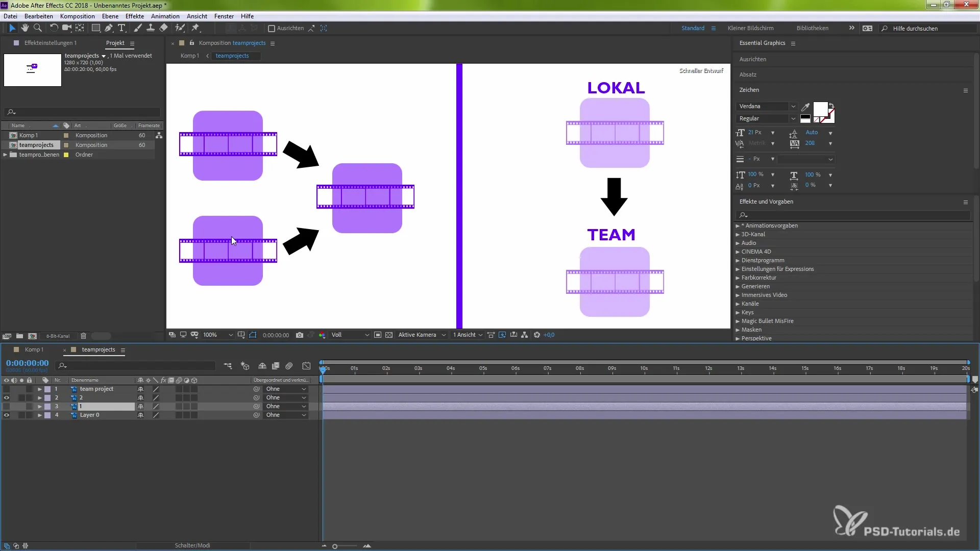The height and width of the screenshot is (551, 980).
Task: Expand the Farbkorrektur effects category
Action: 738,278
